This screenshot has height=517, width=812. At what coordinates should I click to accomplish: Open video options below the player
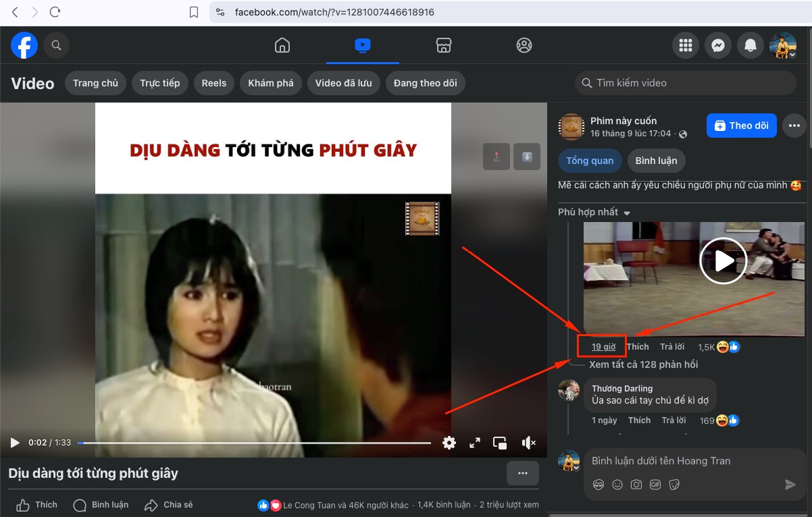pos(523,473)
